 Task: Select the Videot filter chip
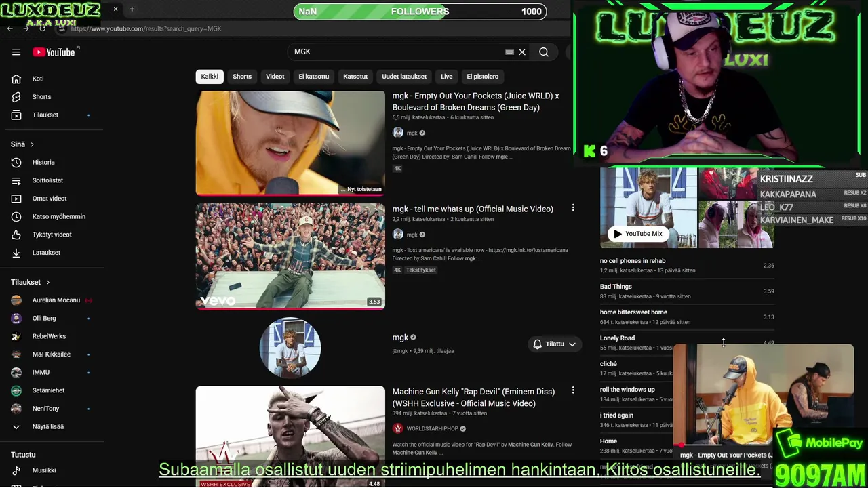point(275,77)
